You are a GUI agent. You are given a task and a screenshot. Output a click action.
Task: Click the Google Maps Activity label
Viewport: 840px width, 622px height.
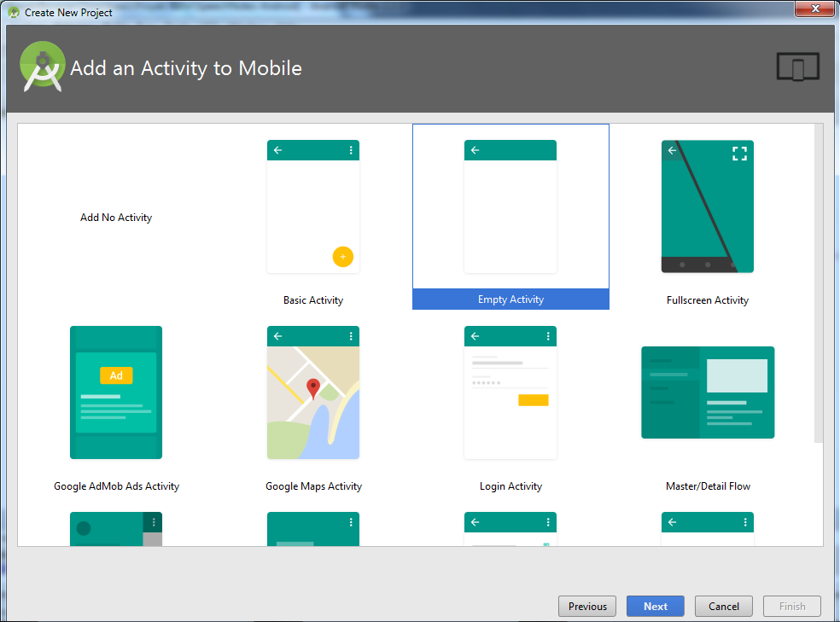tap(313, 486)
